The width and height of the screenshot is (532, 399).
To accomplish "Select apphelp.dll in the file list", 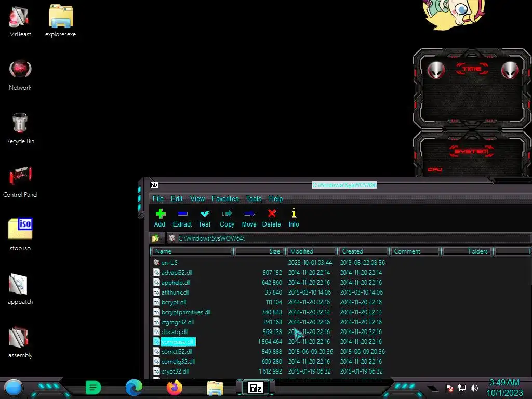I will (x=341, y=282).
